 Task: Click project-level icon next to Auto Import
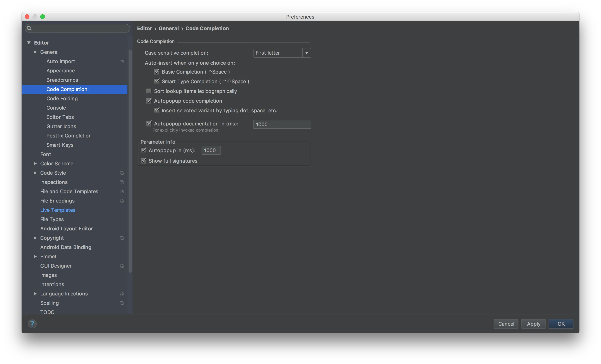pyautogui.click(x=122, y=62)
